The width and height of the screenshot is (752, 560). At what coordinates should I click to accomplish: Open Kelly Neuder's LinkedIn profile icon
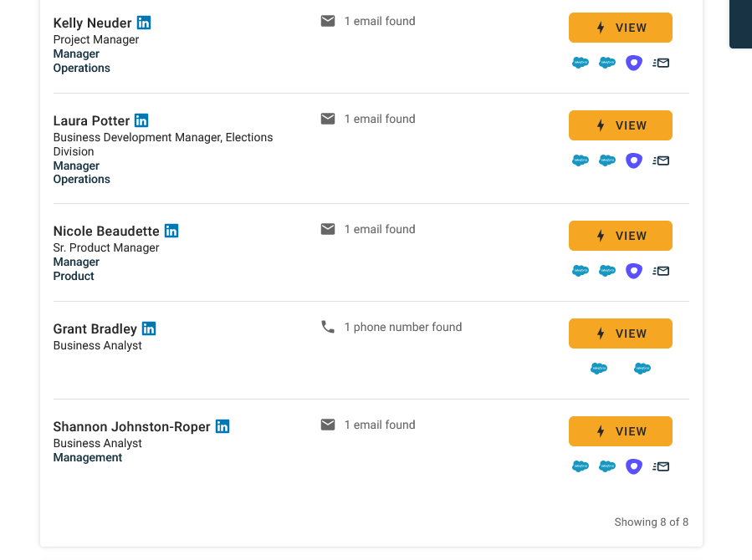click(x=144, y=23)
